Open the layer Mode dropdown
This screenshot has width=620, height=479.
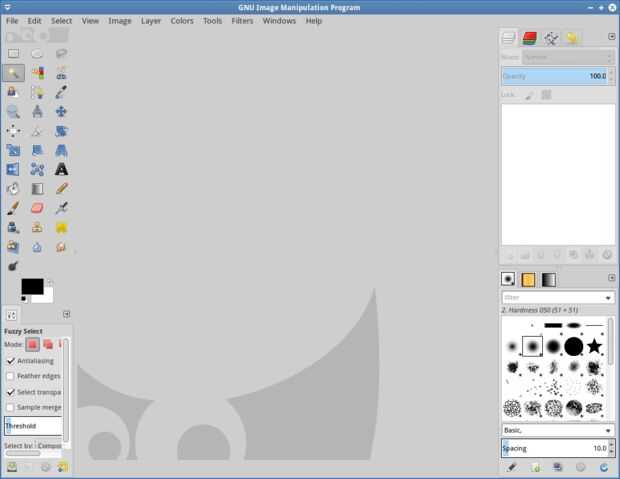pyautogui.click(x=567, y=57)
